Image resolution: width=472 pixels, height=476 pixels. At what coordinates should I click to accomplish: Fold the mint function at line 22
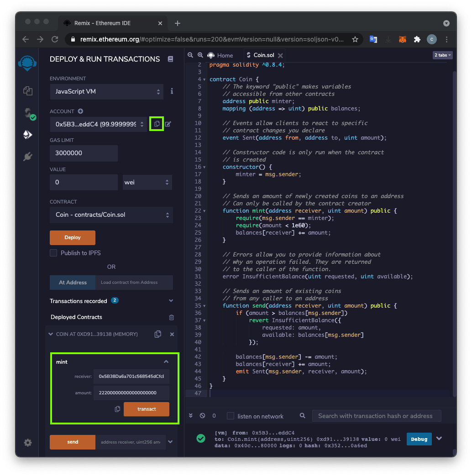205,211
